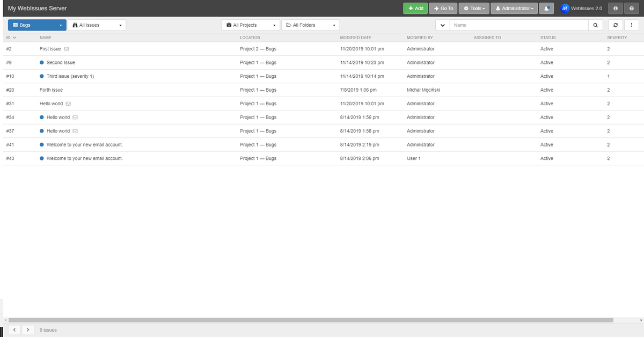Click envelope icon in row #37
Image resolution: width=644 pixels, height=337 pixels.
point(75,131)
